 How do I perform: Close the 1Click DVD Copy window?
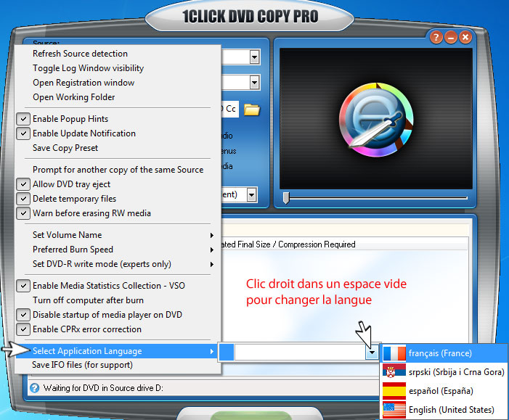coord(465,37)
